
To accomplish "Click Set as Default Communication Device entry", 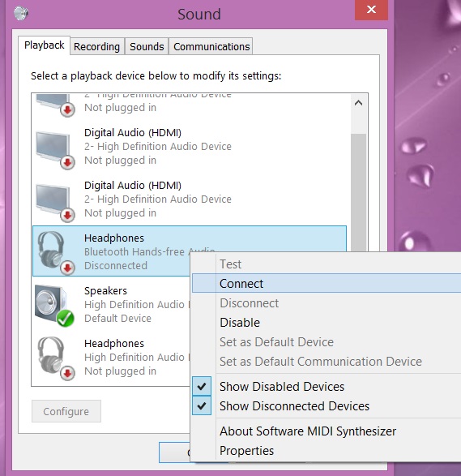I will pos(327,361).
